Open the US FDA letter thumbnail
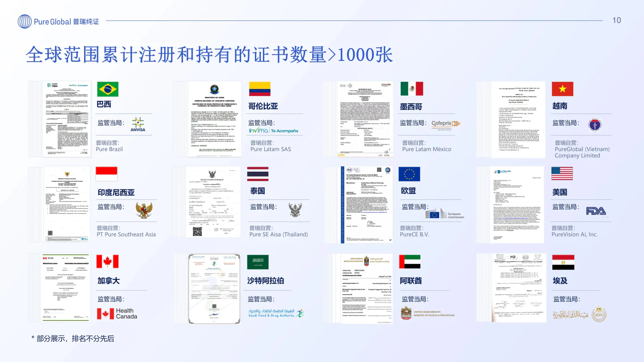 (517, 204)
